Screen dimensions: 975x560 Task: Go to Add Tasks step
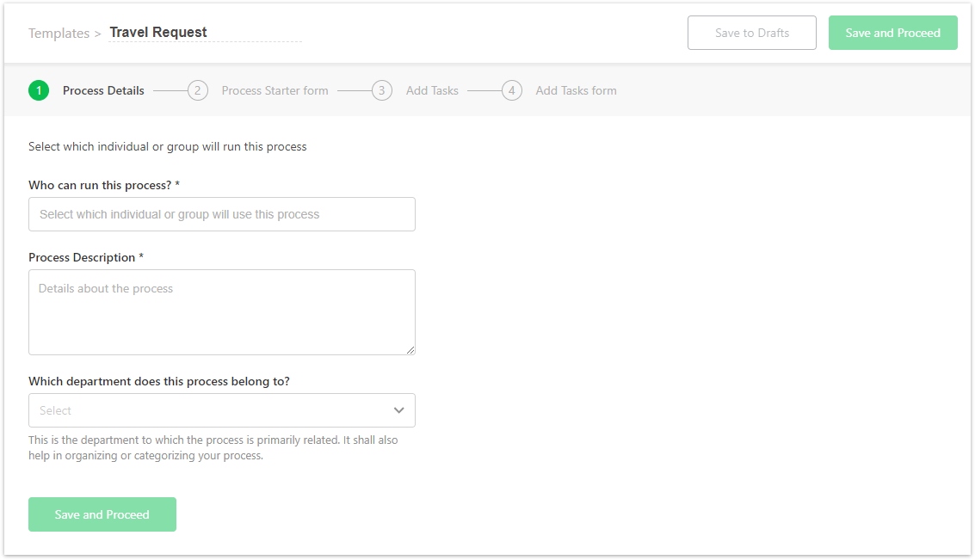(x=432, y=90)
